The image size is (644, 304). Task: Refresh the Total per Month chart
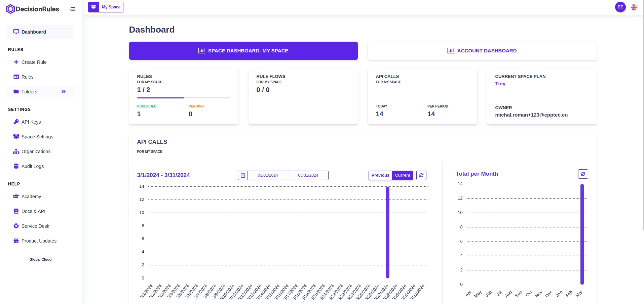(x=583, y=174)
